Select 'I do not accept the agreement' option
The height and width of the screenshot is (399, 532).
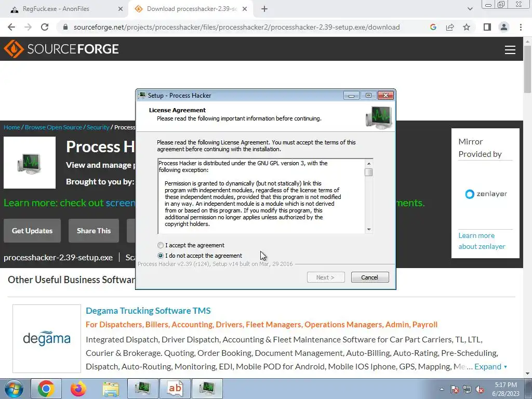coord(161,256)
